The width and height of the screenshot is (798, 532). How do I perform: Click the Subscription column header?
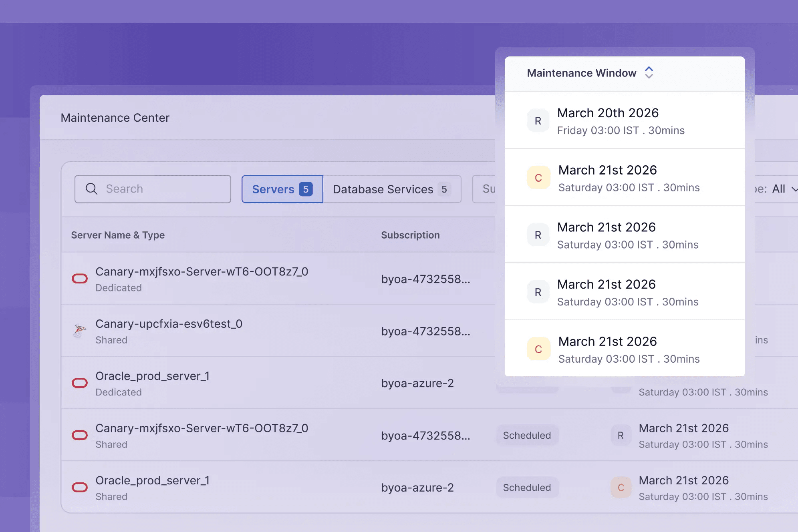[410, 235]
